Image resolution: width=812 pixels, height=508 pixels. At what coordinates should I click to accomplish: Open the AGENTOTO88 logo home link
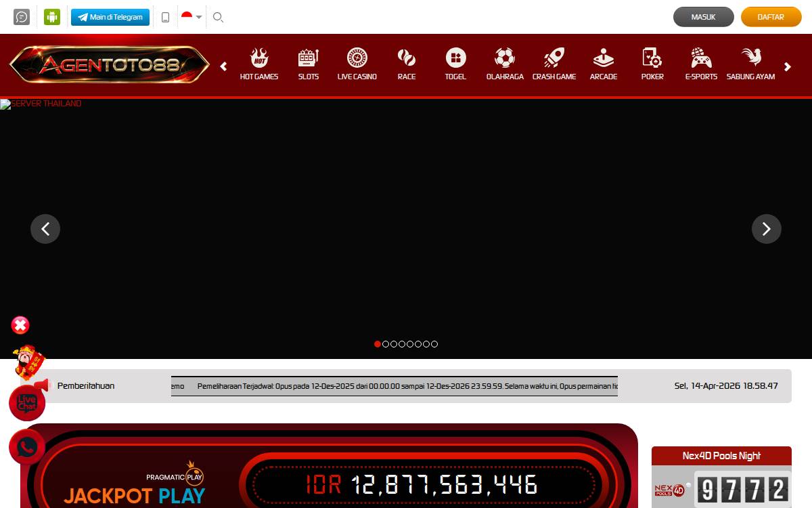coord(110,65)
